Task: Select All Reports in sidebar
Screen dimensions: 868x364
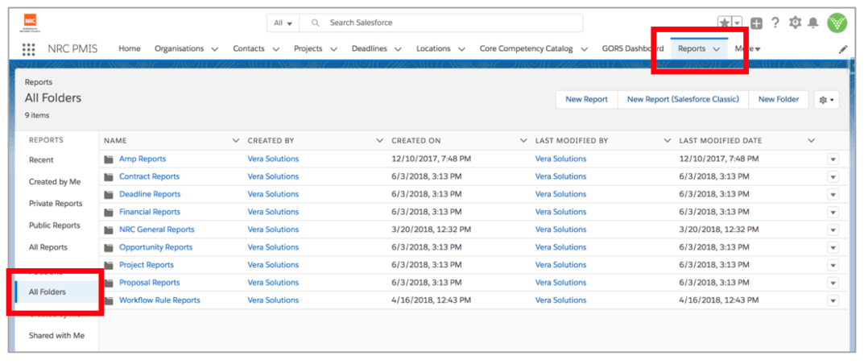Action: pyautogui.click(x=48, y=247)
